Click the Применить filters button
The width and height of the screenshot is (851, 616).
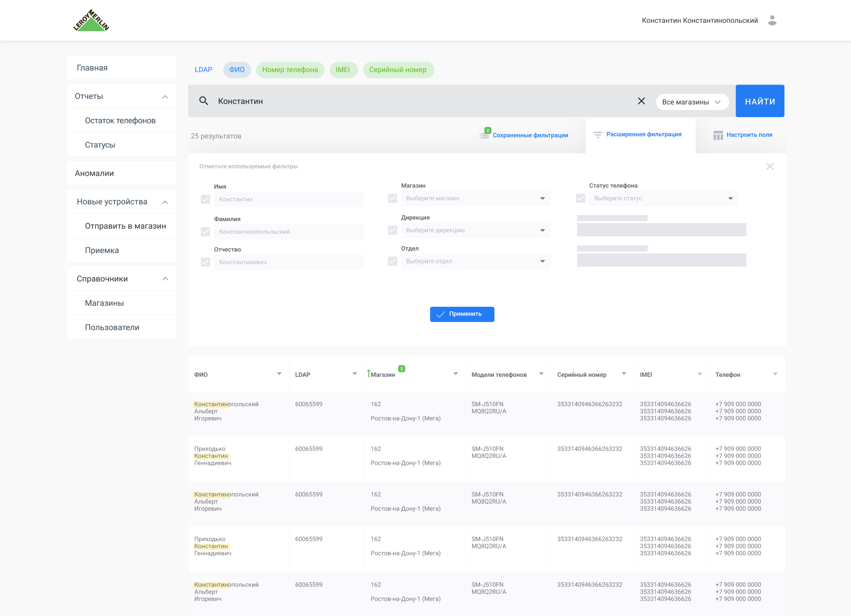[x=462, y=314]
